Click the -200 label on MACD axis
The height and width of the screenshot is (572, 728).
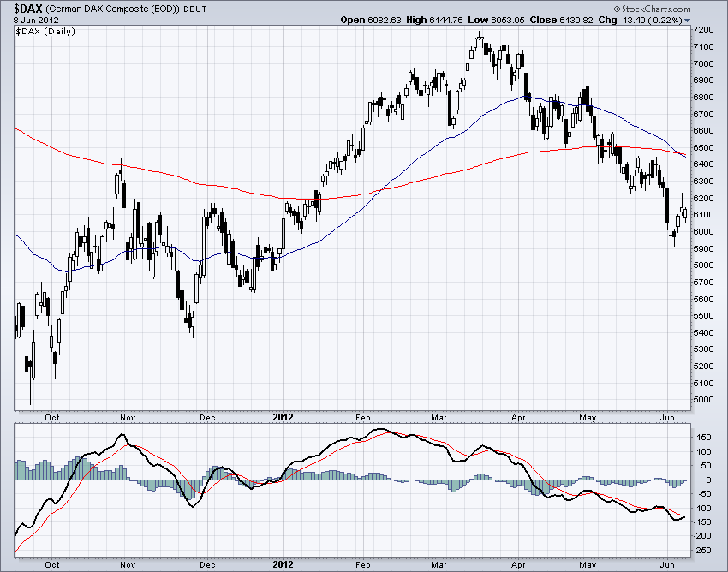702,536
